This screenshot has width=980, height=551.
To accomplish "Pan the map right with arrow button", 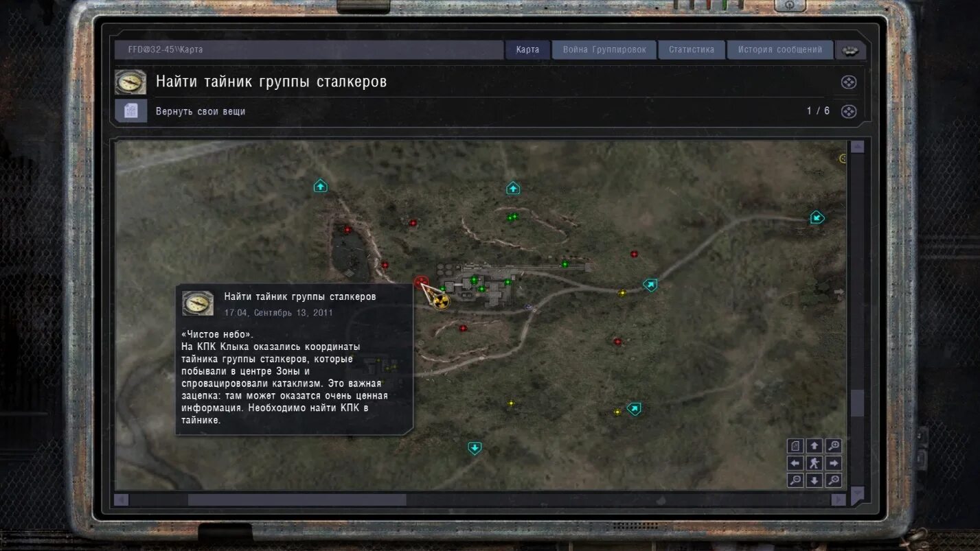I will coord(834,463).
